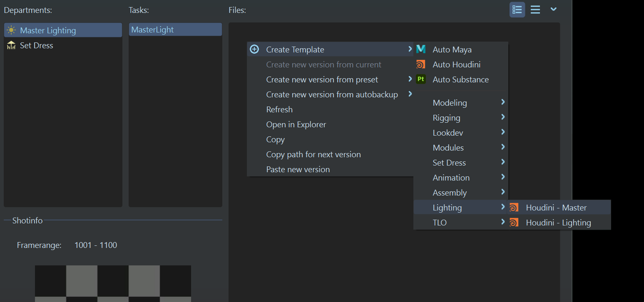Select the Set Dress department
Viewport: 644px width, 302px height.
[37, 45]
